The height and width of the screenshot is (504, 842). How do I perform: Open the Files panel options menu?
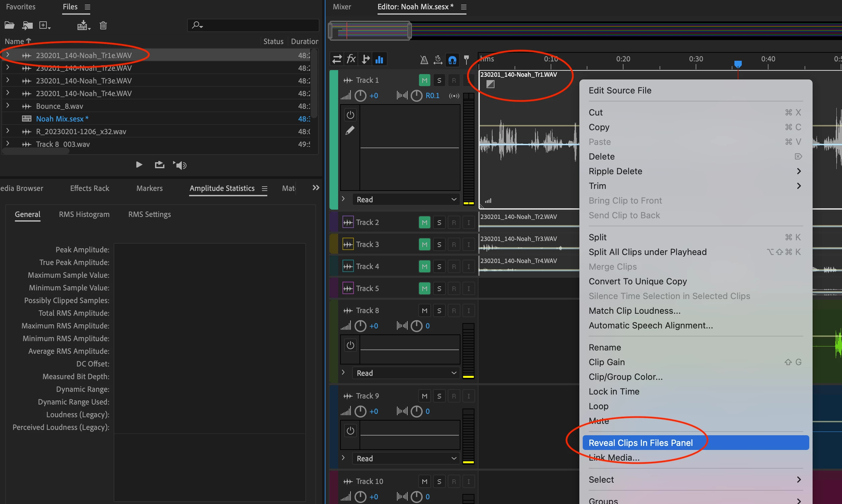coord(88,6)
